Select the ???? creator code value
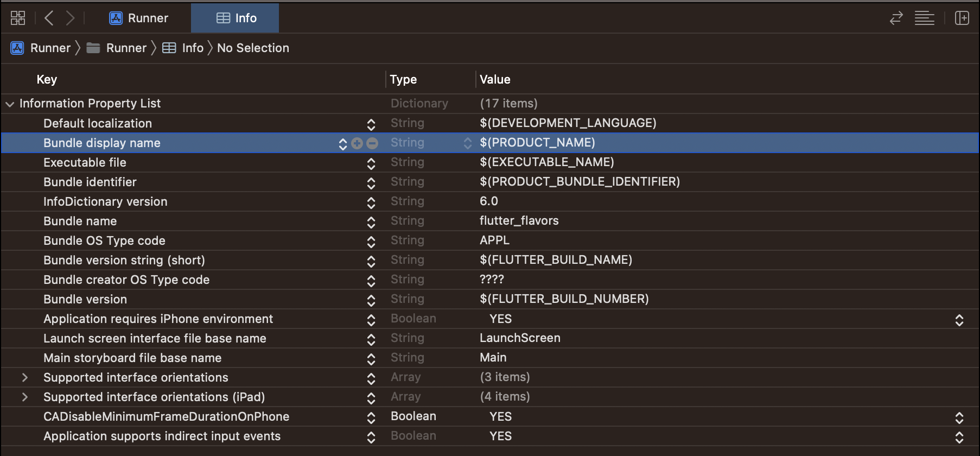Image resolution: width=980 pixels, height=456 pixels. (x=492, y=279)
